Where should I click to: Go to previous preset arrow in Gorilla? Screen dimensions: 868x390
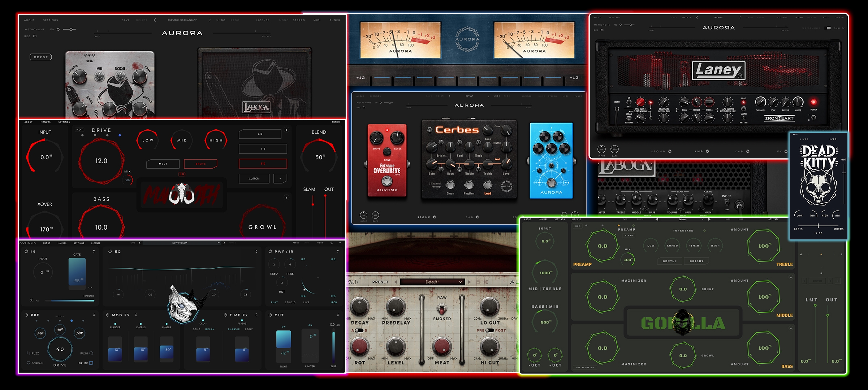[x=657, y=219]
